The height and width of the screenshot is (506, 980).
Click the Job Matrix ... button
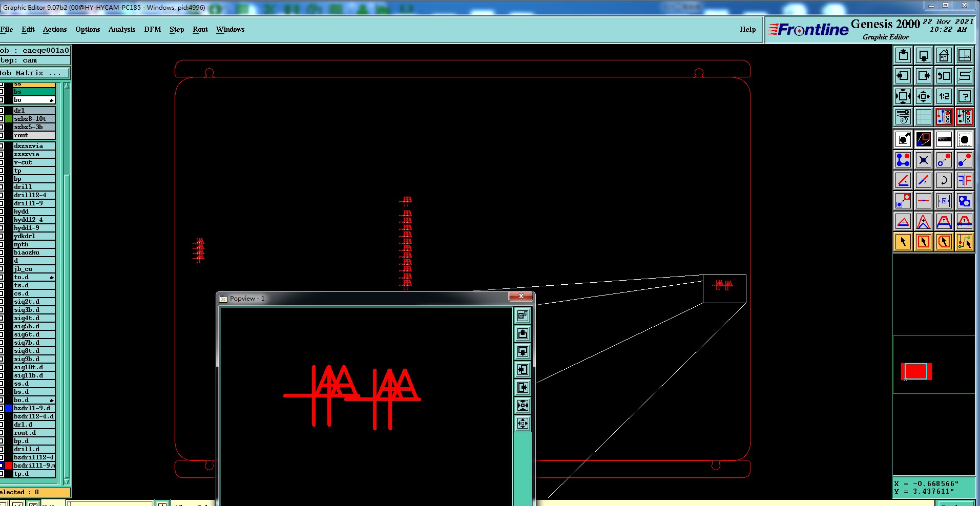(x=34, y=73)
